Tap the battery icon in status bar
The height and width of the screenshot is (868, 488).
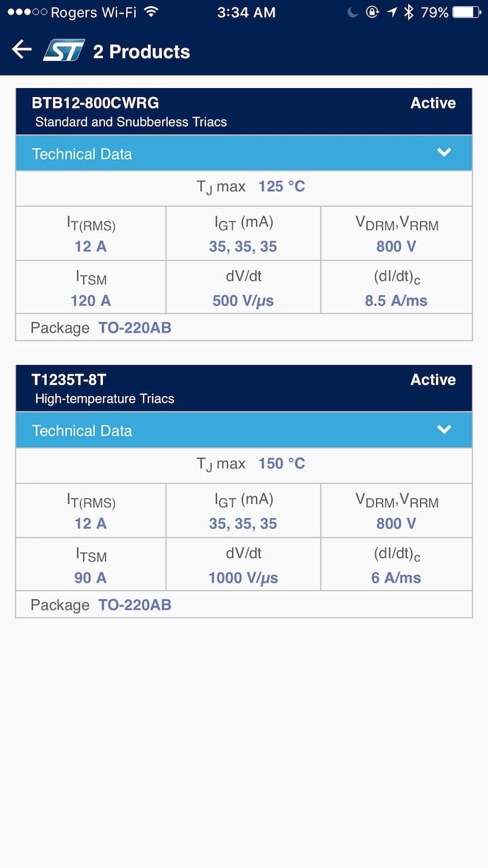click(466, 12)
